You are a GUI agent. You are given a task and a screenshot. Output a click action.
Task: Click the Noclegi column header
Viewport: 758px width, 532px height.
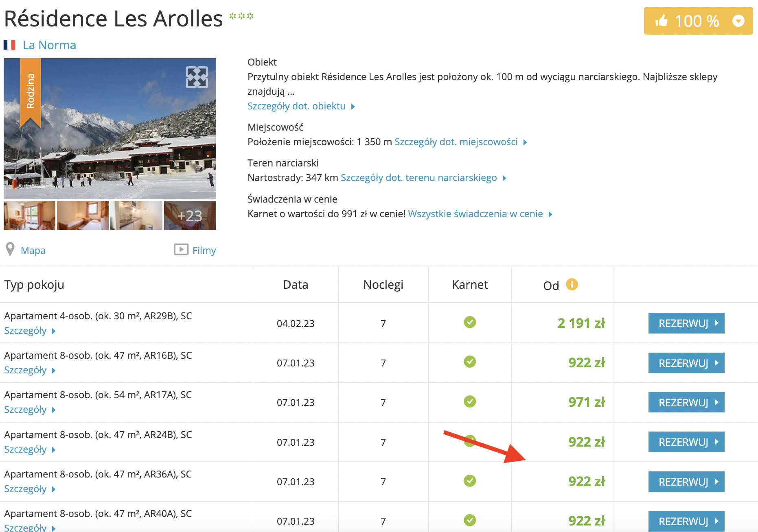click(x=383, y=285)
